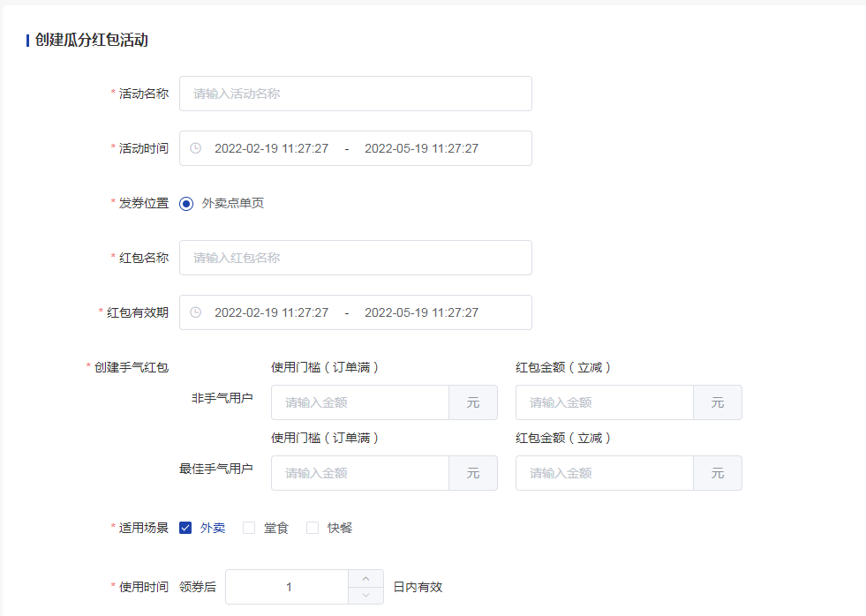
Task: Click the 领券后 text
Action: (198, 587)
